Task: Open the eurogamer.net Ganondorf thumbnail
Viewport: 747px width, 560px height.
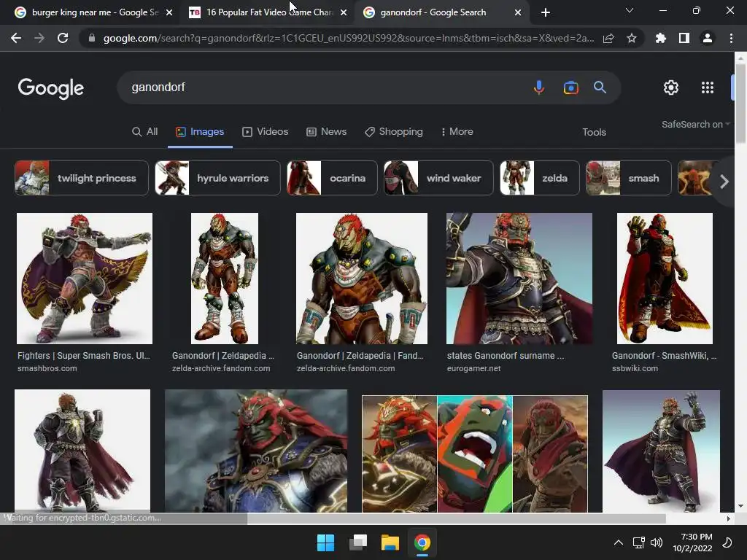Action: pos(519,279)
